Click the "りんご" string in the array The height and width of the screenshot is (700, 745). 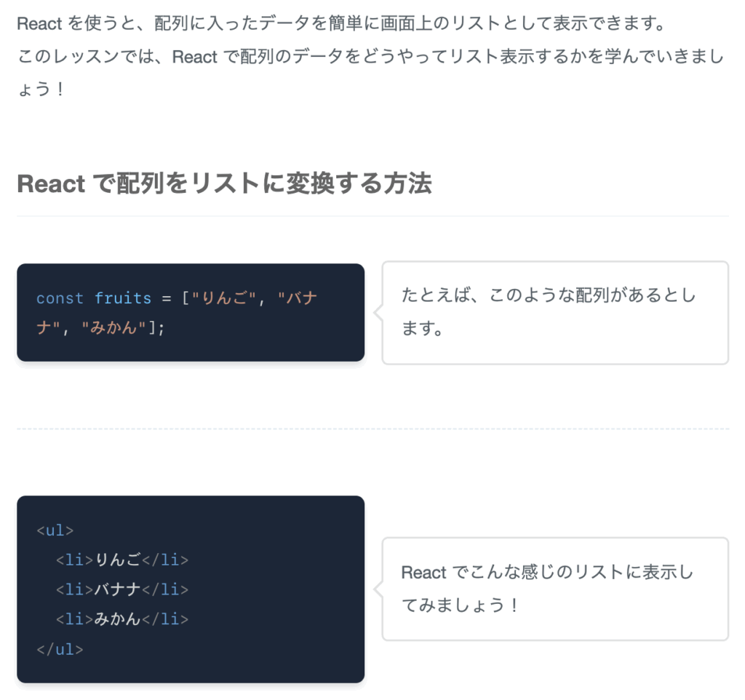224,298
